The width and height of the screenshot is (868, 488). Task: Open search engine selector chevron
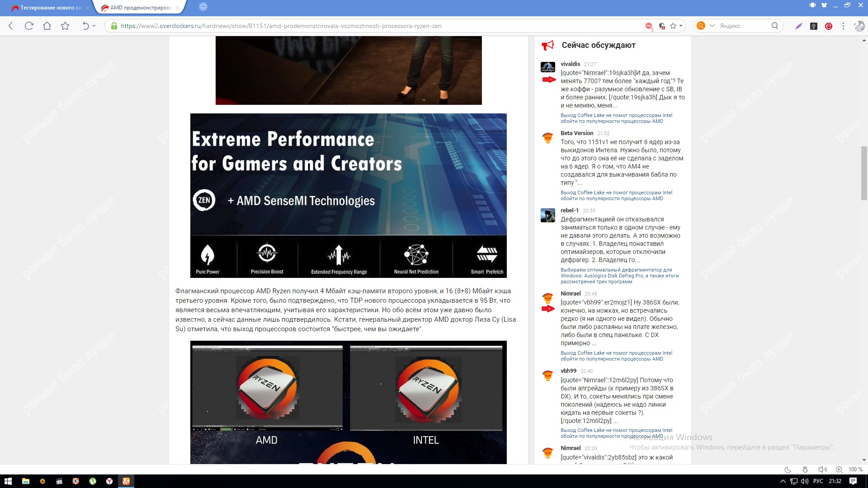pyautogui.click(x=712, y=26)
